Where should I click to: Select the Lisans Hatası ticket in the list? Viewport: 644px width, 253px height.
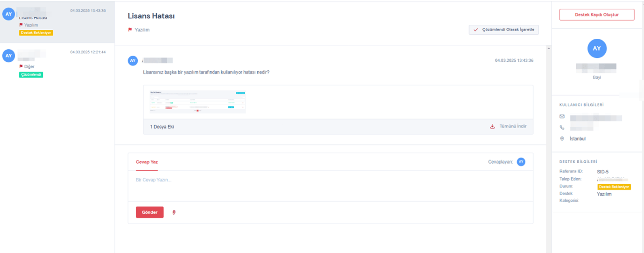click(x=57, y=22)
